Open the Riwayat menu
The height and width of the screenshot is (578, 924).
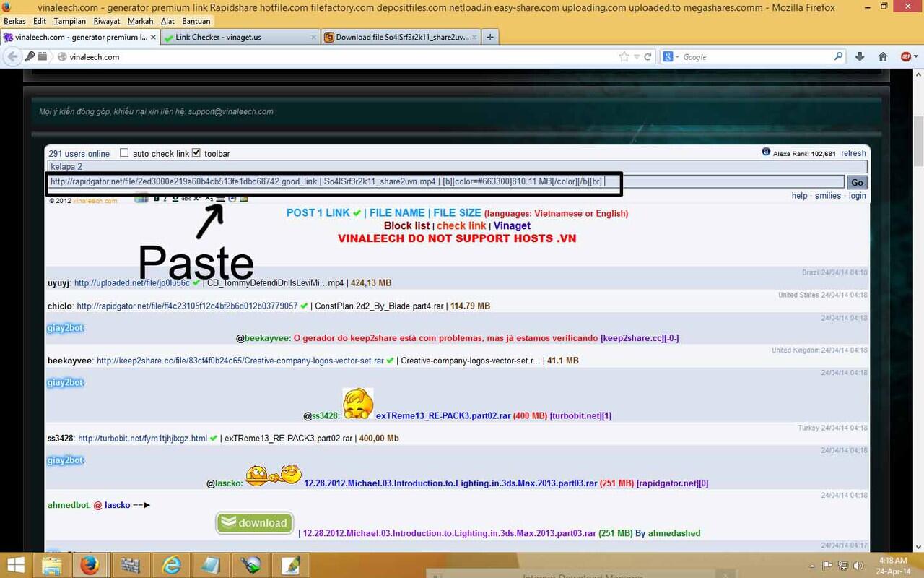(x=107, y=22)
